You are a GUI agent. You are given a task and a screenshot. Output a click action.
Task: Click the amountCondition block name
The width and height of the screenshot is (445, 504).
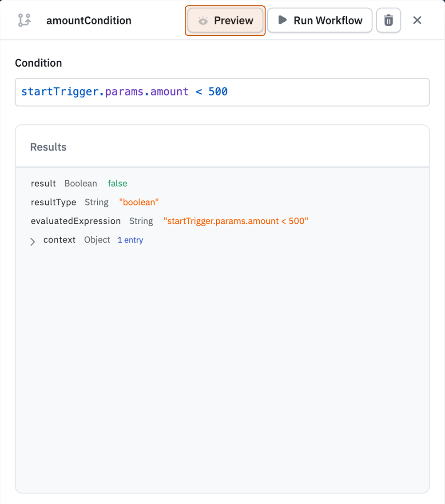[x=89, y=20]
